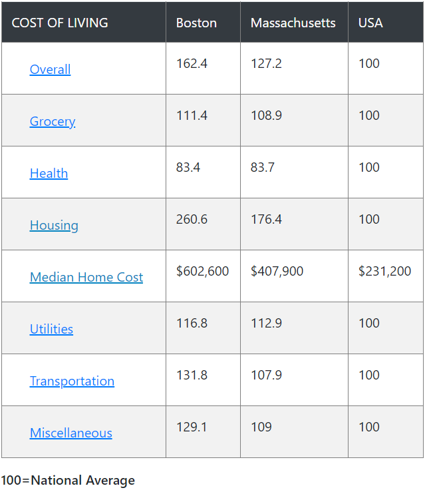This screenshot has height=504, width=427.
Task: Open the Housing link
Action: [x=54, y=225]
